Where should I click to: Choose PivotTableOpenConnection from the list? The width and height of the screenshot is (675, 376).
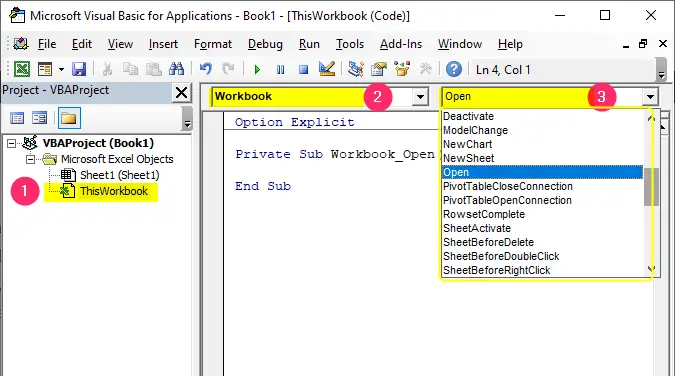[x=542, y=200]
